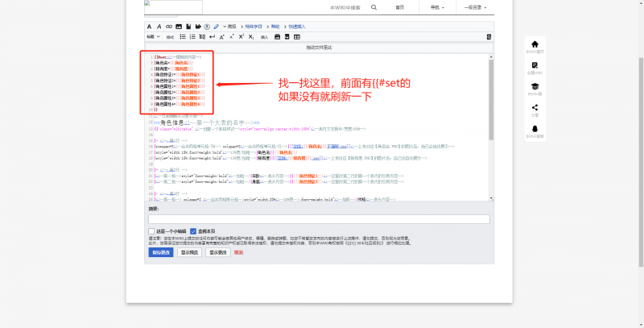
Task: Apply superscript formatting
Action: [242, 37]
